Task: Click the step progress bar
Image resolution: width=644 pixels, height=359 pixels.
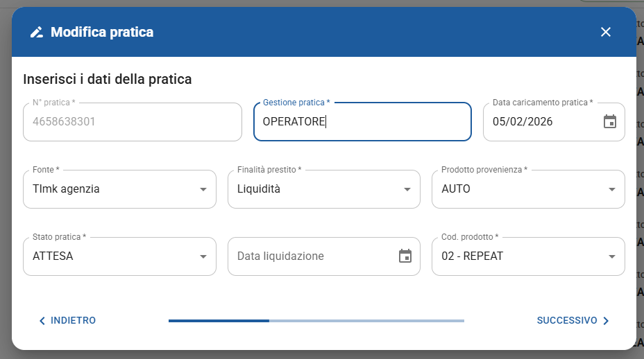Action: coord(316,321)
